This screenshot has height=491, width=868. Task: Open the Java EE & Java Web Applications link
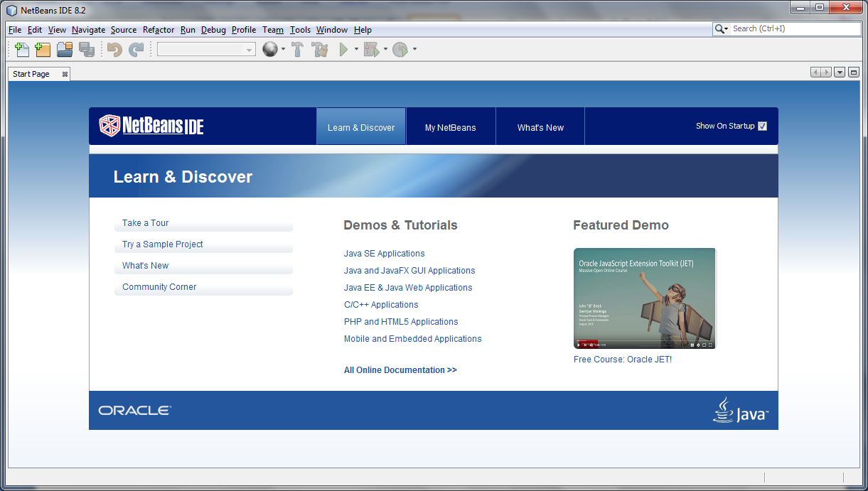point(408,288)
